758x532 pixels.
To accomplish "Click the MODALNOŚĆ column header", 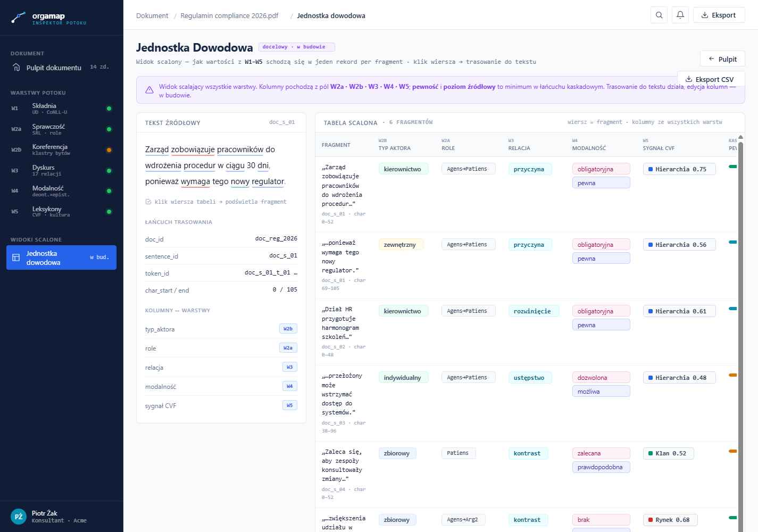I will (x=589, y=145).
